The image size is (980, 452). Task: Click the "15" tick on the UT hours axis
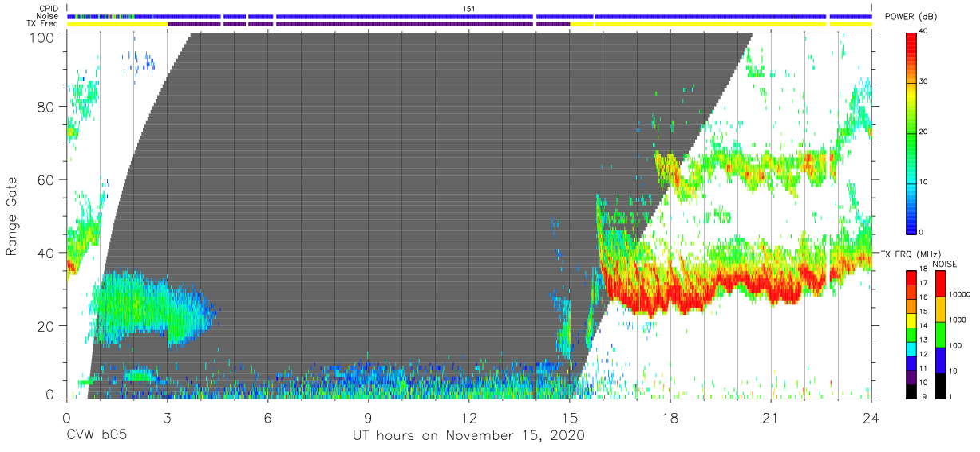(570, 416)
